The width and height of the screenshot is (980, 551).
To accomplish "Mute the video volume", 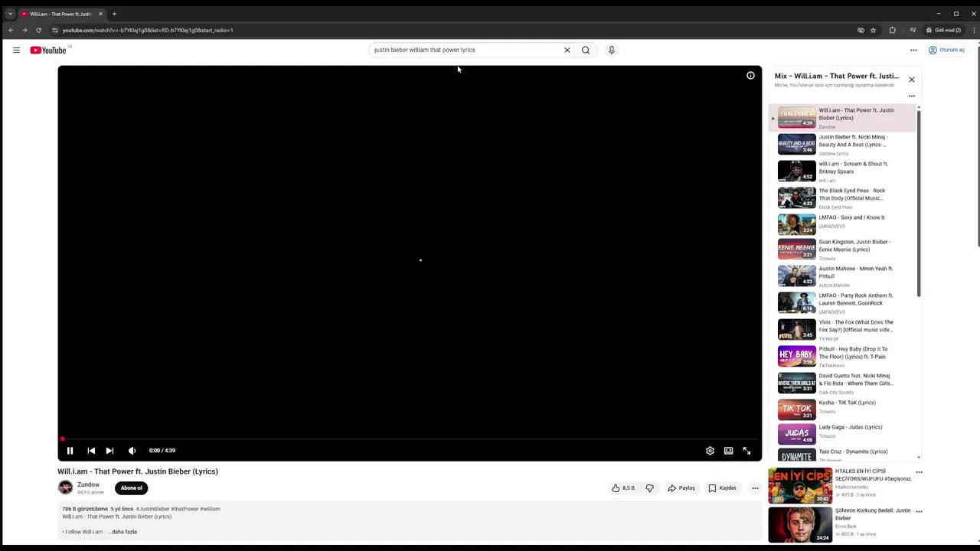I will click(x=132, y=451).
